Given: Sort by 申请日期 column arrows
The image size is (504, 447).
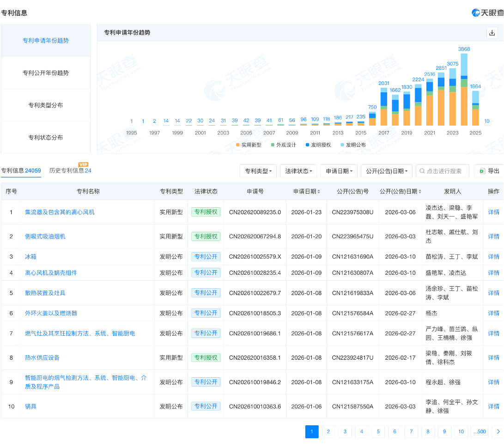Looking at the screenshot, I should click(x=319, y=192).
